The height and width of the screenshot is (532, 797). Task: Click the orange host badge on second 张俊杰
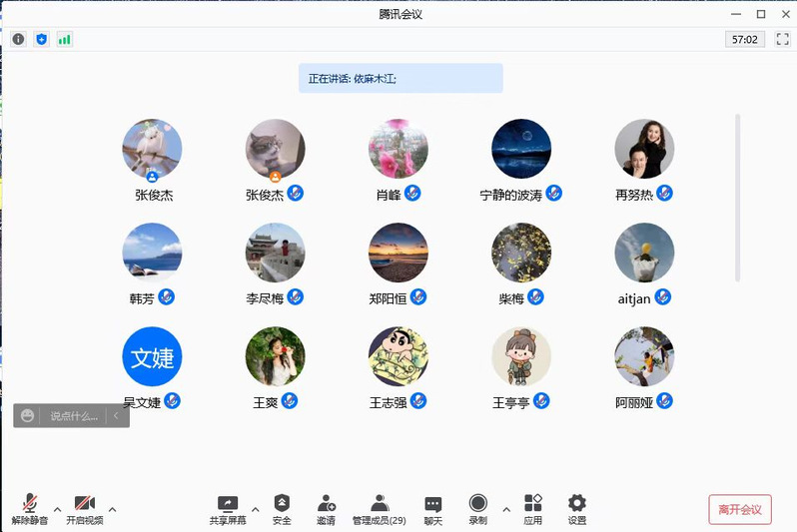275,177
